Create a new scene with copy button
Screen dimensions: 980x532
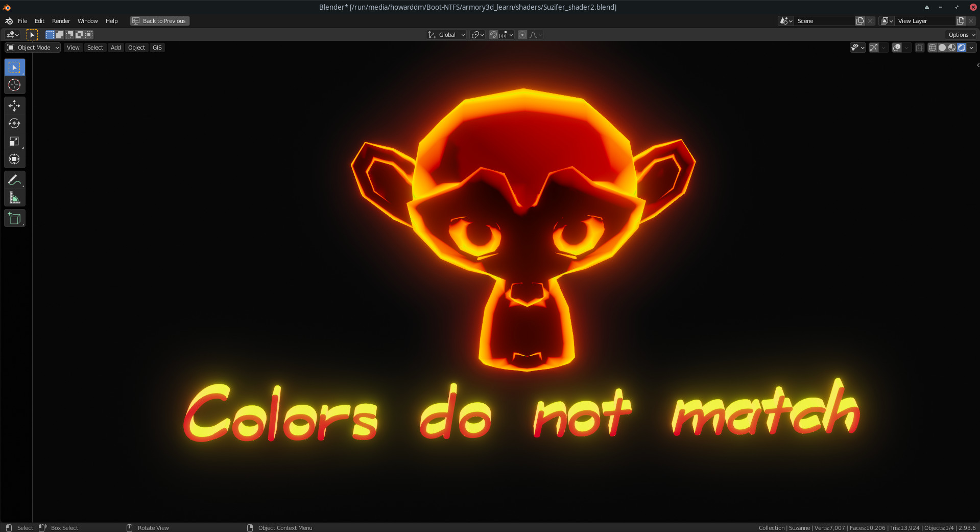pyautogui.click(x=860, y=21)
